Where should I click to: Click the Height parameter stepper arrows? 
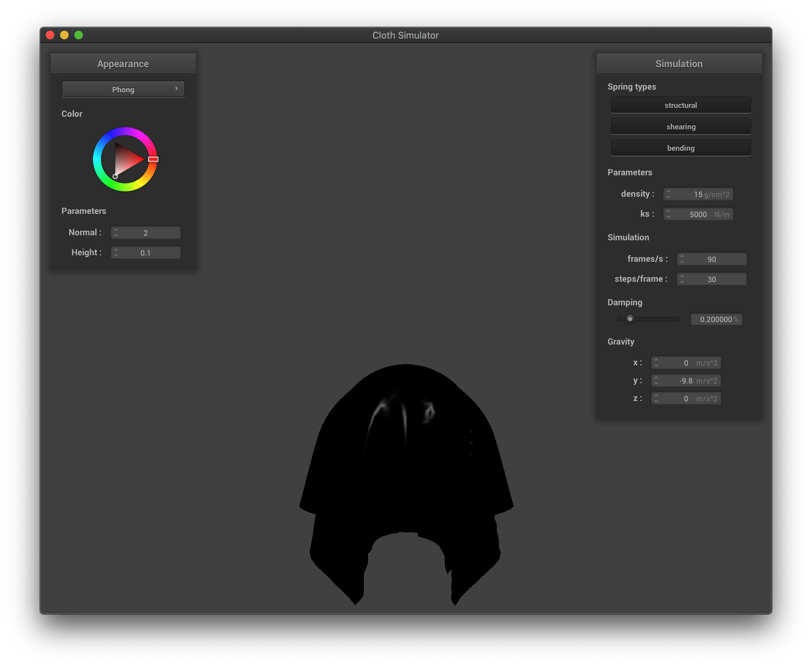[116, 252]
